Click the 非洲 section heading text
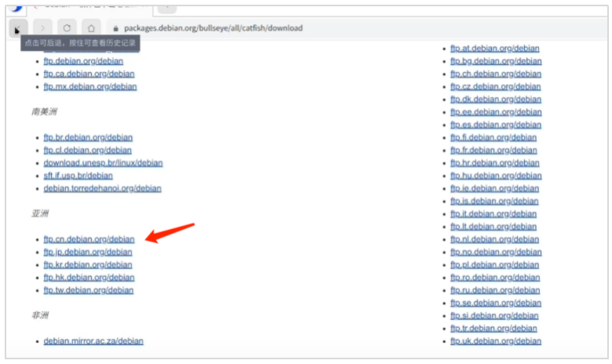The height and width of the screenshot is (364, 612). [40, 315]
